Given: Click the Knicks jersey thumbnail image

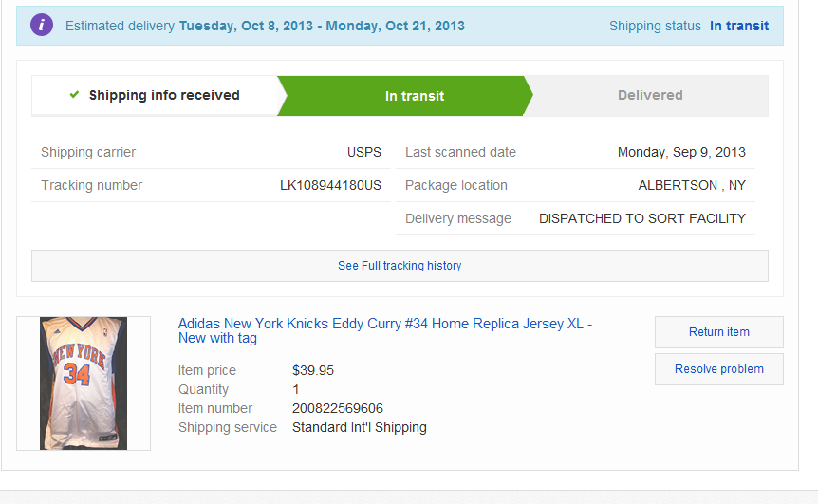Looking at the screenshot, I should pyautogui.click(x=84, y=383).
